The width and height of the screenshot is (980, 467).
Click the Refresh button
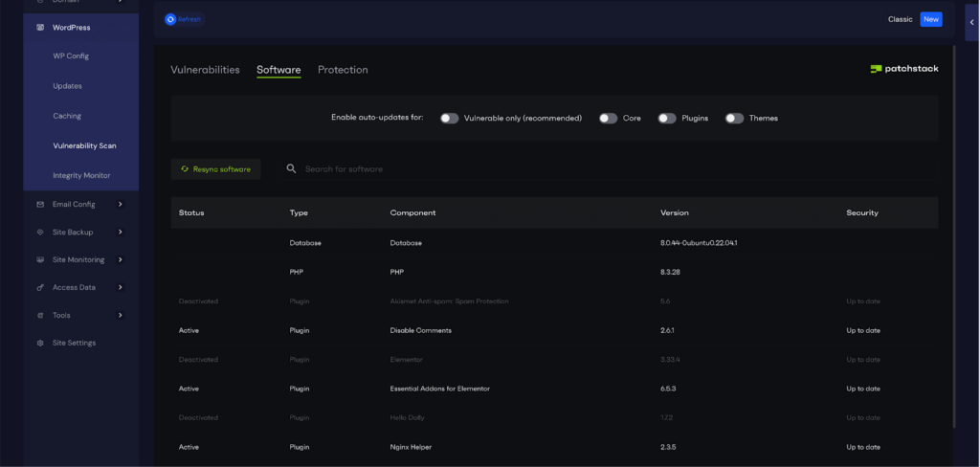pyautogui.click(x=184, y=19)
